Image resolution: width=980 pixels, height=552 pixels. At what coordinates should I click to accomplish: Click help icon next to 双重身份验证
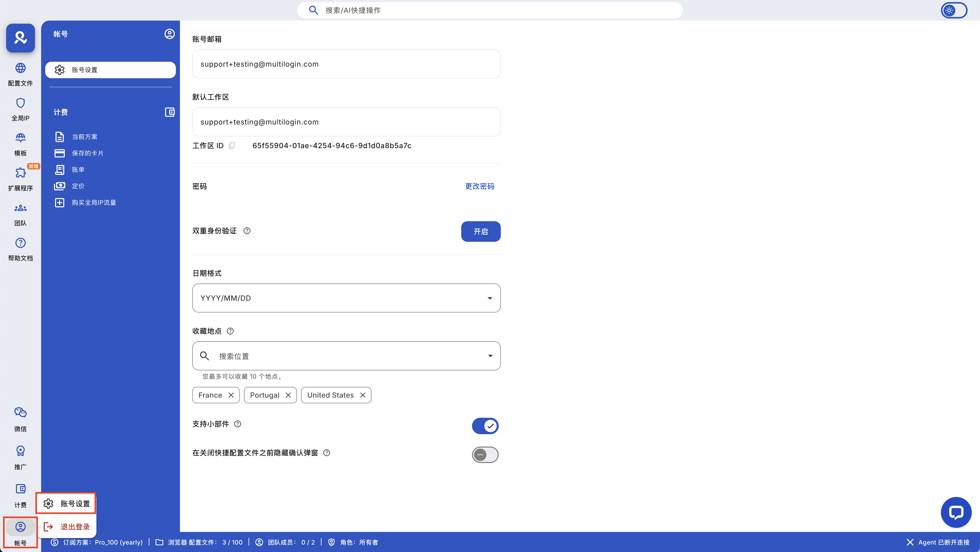(x=247, y=231)
